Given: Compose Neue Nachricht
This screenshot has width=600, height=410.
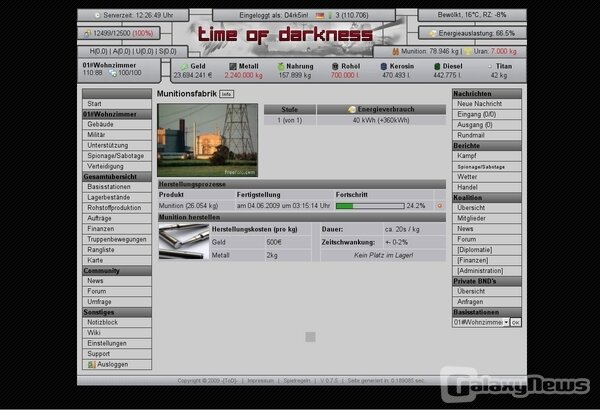Looking at the screenshot, I should pos(487,104).
